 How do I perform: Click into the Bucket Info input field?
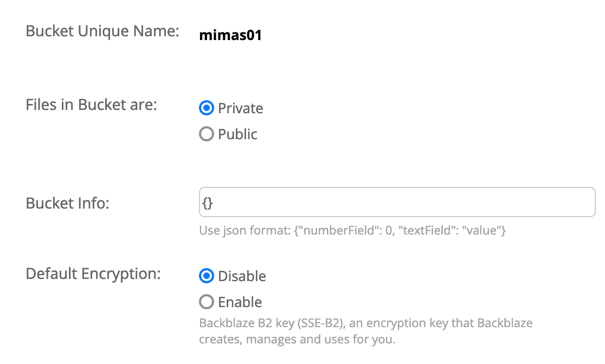(397, 202)
